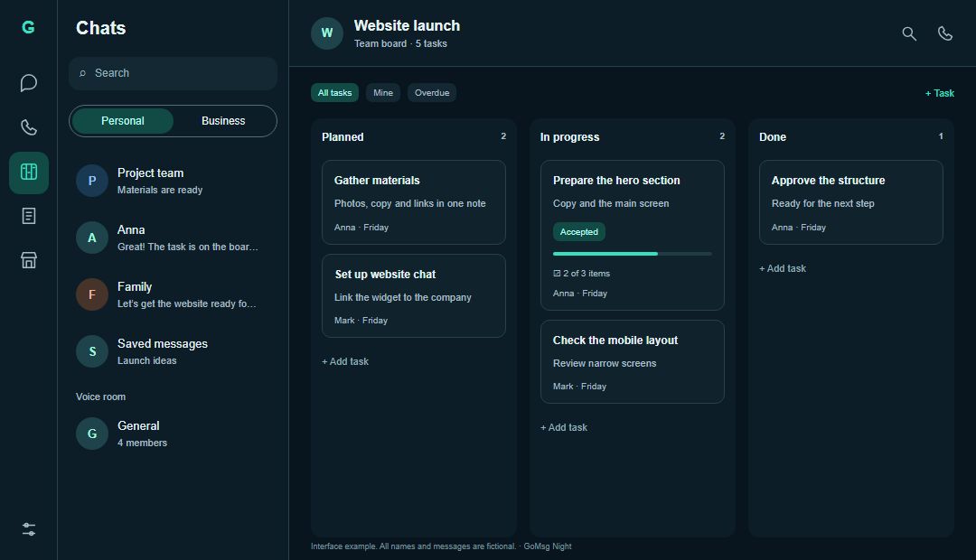976x560 pixels.
Task: Switch to the Business chats toggle
Action: [223, 121]
